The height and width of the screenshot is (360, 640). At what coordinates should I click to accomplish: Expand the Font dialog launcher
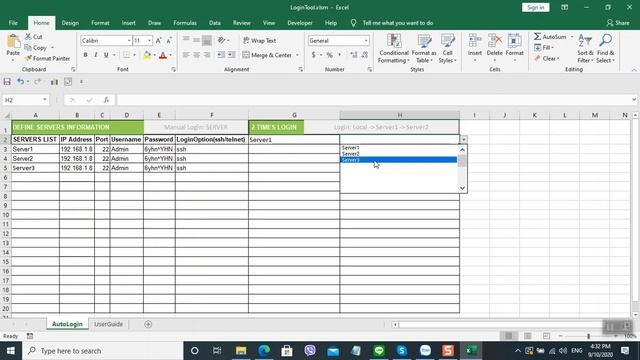pyautogui.click(x=173, y=69)
